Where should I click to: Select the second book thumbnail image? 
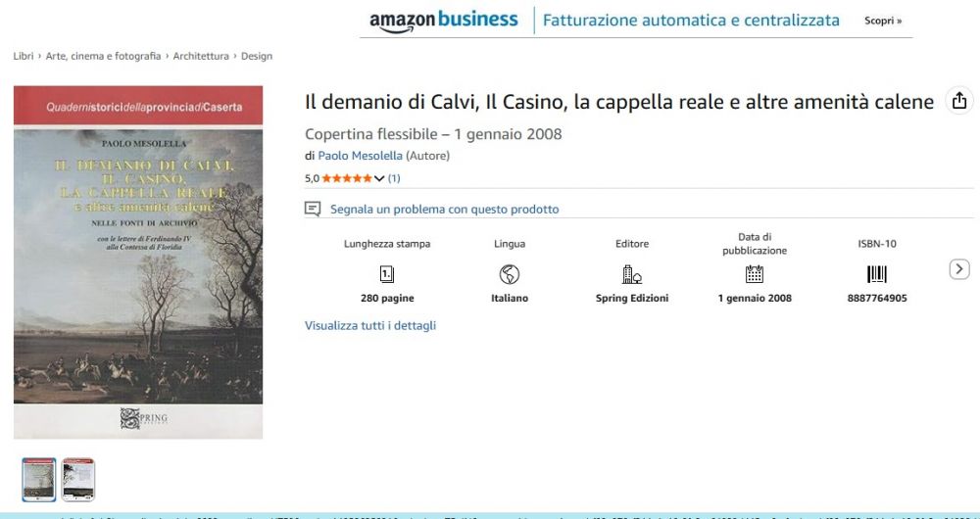point(78,480)
